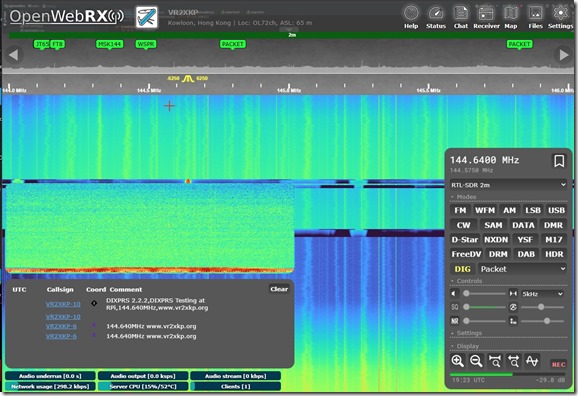Screen dimensions: 578x396
Task: Open the Files icon
Action: click(535, 17)
